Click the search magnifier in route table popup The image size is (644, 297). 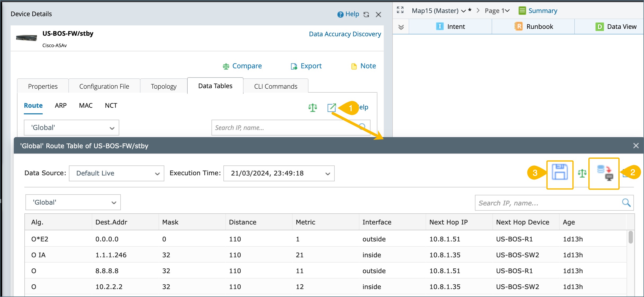point(626,203)
